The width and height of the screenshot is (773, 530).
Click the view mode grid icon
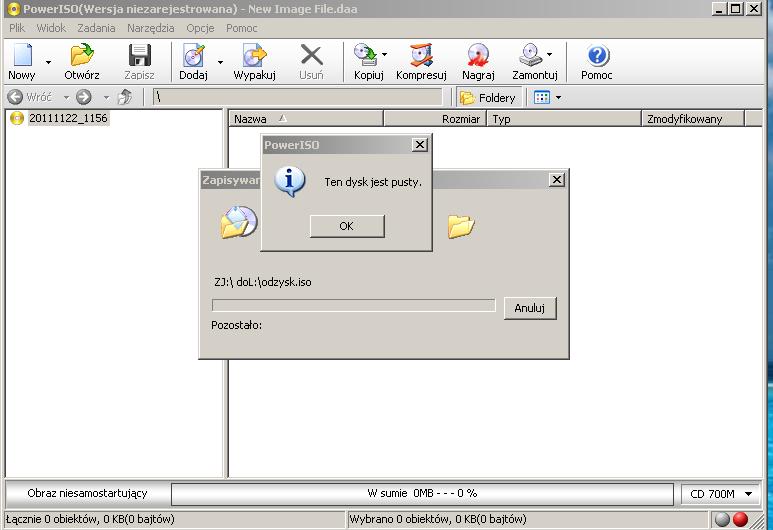pyautogui.click(x=542, y=98)
